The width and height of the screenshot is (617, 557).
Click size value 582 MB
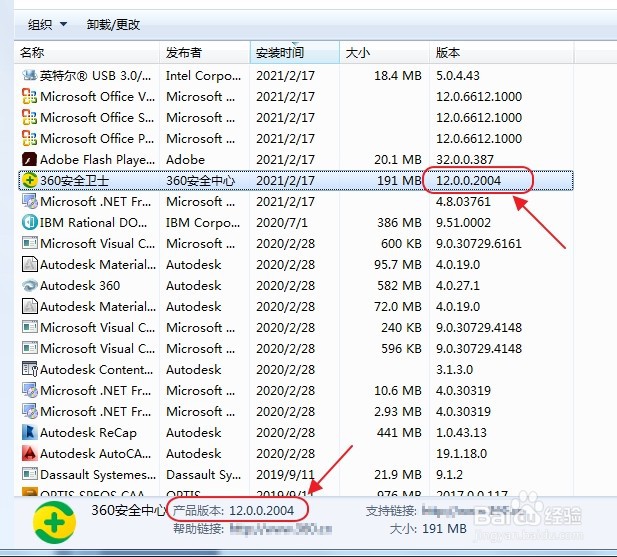tap(399, 286)
